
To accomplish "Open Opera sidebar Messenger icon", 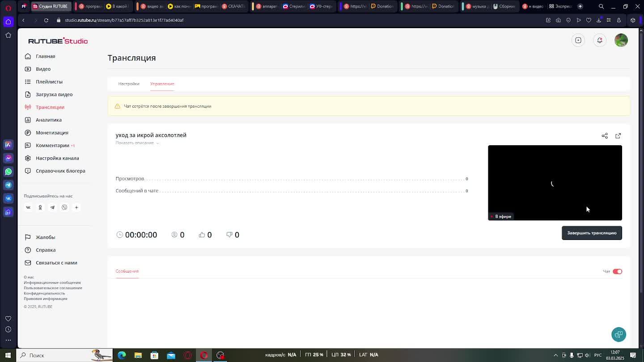I will pos(8,158).
